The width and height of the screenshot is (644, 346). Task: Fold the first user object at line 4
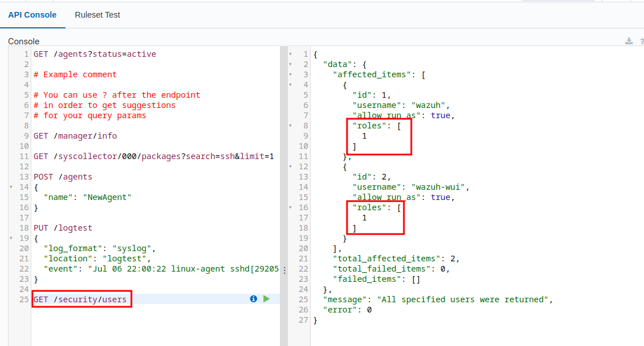[x=290, y=85]
